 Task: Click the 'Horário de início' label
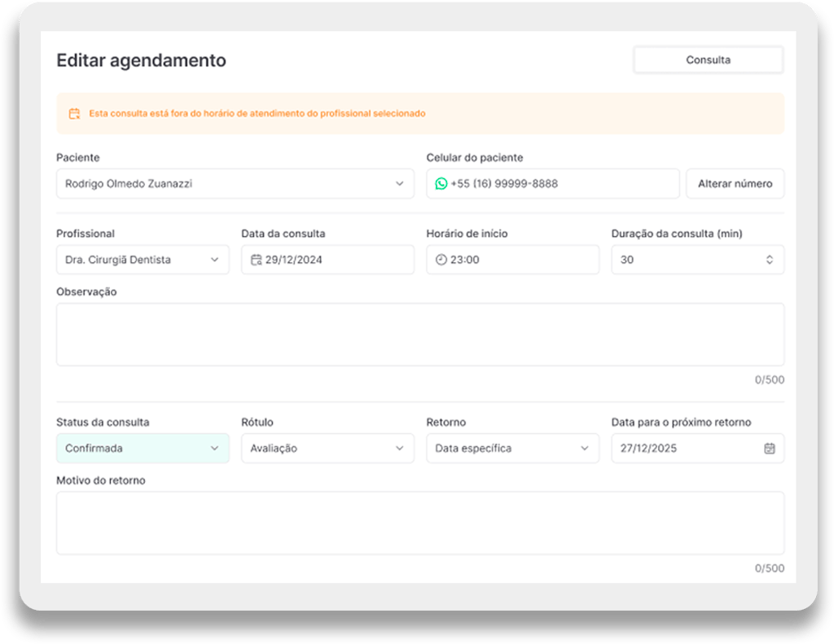(467, 234)
